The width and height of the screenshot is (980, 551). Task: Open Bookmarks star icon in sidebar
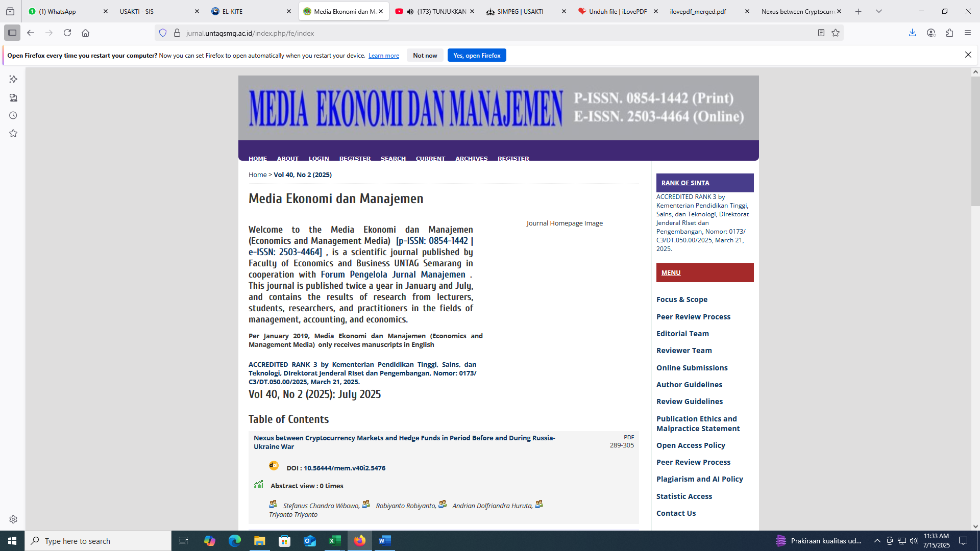coord(13,133)
